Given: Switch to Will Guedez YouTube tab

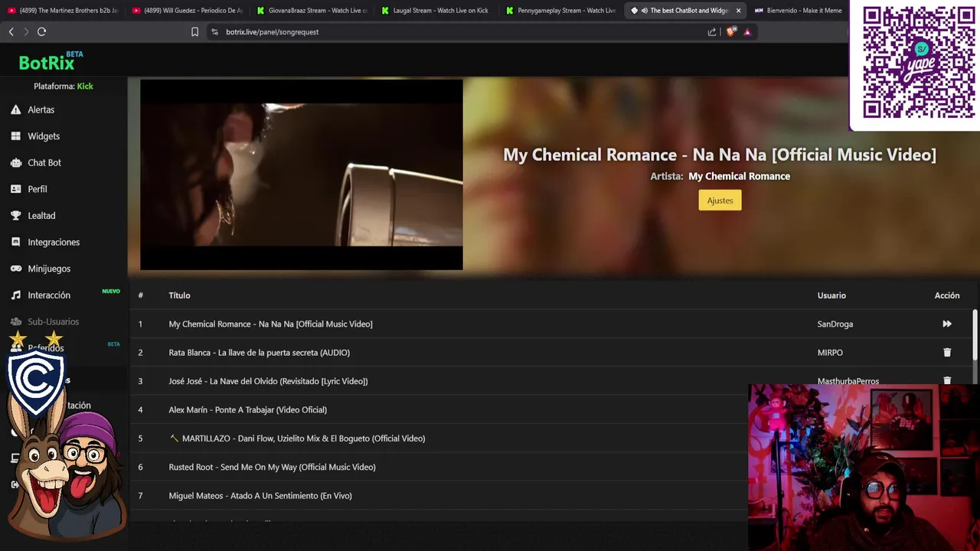Looking at the screenshot, I should click(x=188, y=11).
